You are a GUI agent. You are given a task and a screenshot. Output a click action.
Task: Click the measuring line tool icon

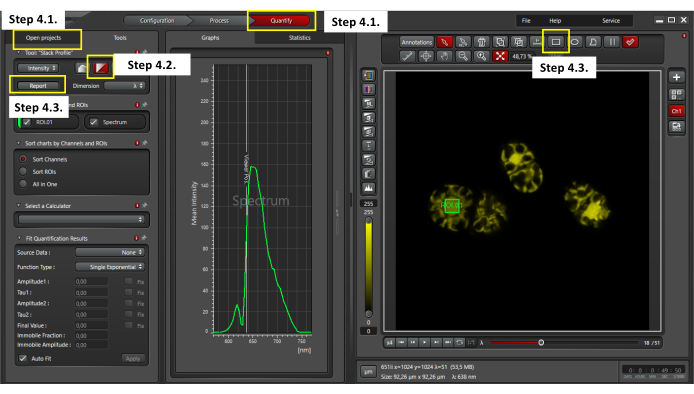(407, 56)
